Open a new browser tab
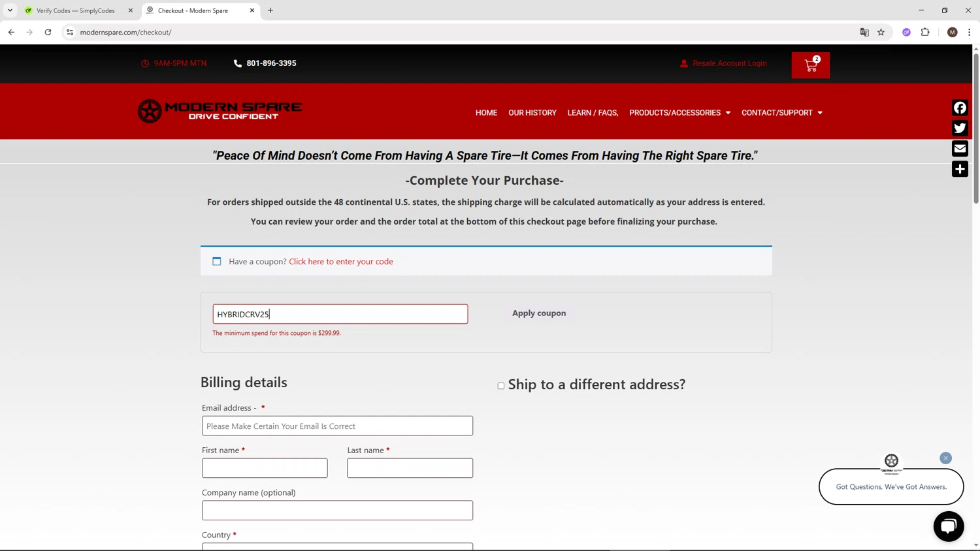 (270, 10)
